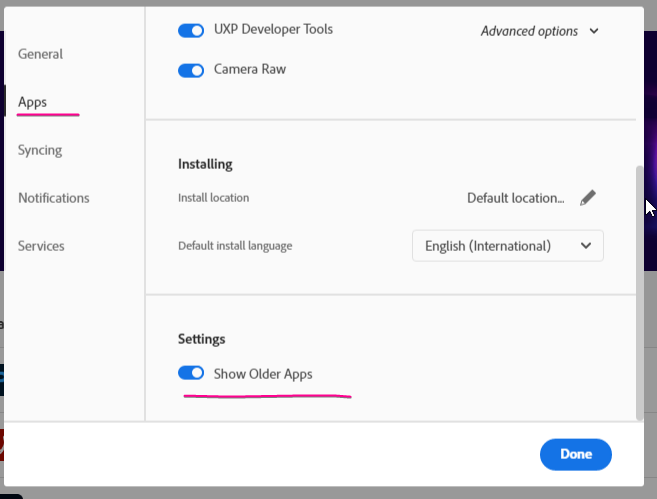The image size is (657, 499).
Task: Click the 'Settings' section heading
Action: click(202, 339)
